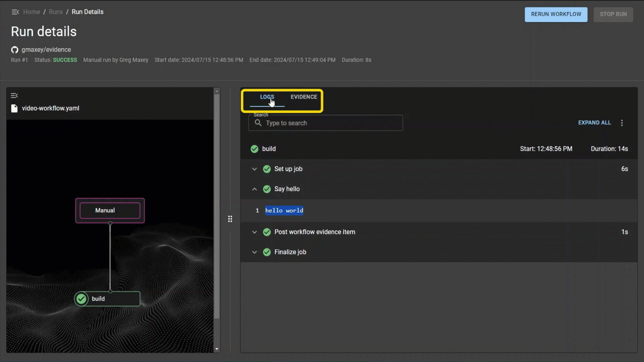Click the Rerun Workflow button

[556, 14]
